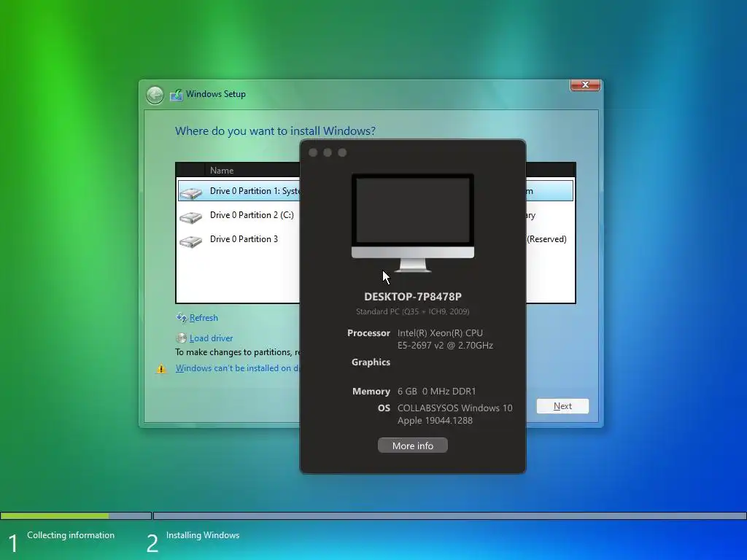
Task: Click the Collecting information step label
Action: coord(71,535)
